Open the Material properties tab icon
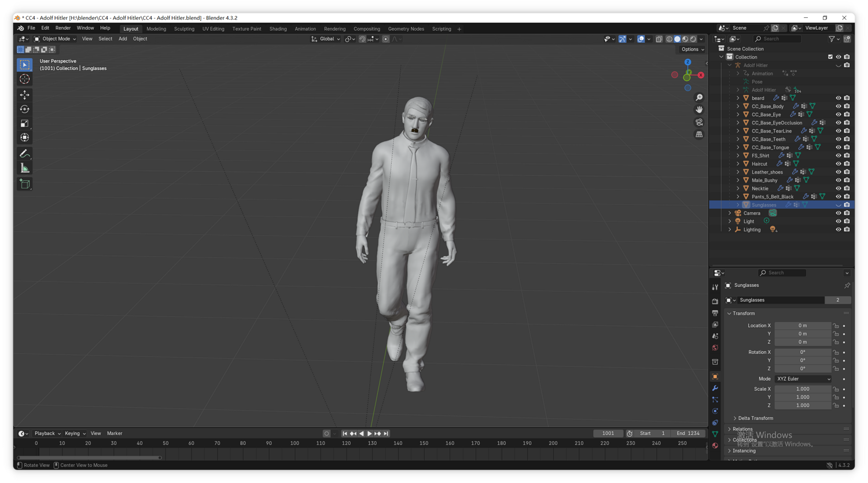This screenshot has width=868, height=483. 715,446
